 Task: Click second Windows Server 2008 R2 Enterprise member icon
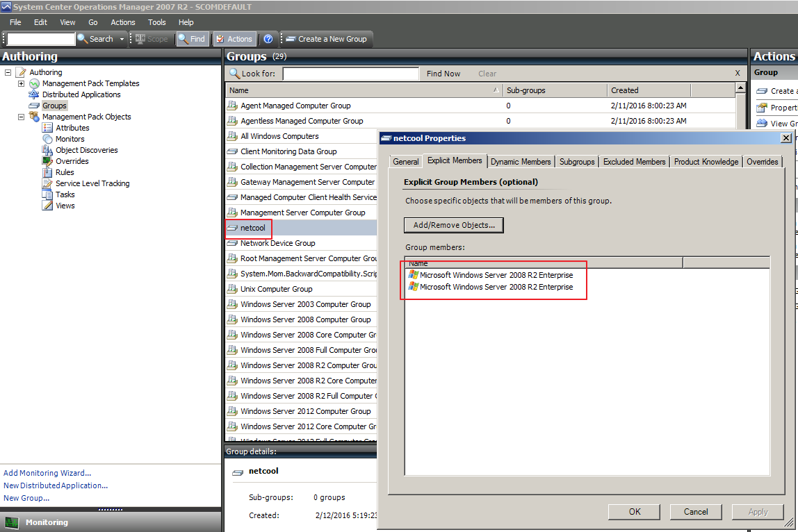pos(413,287)
